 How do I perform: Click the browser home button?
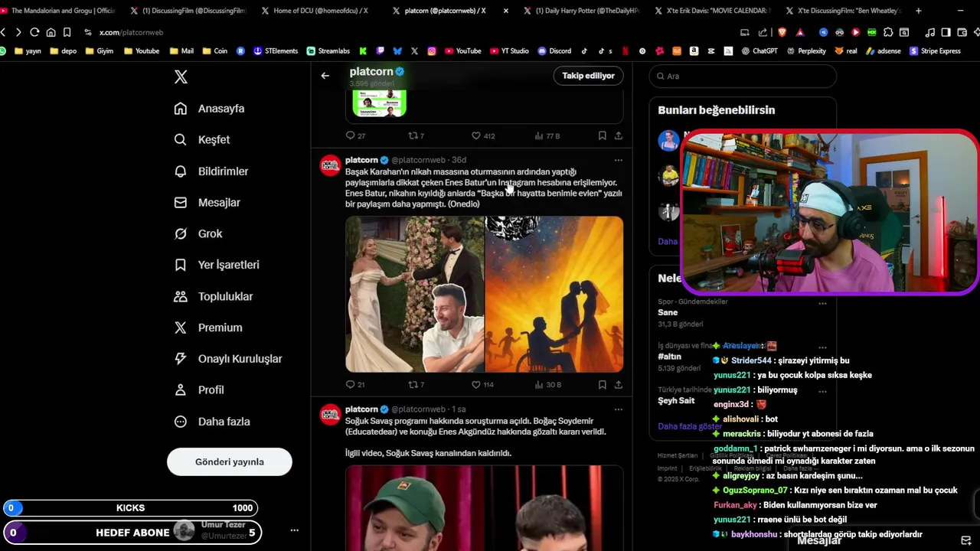(x=51, y=32)
